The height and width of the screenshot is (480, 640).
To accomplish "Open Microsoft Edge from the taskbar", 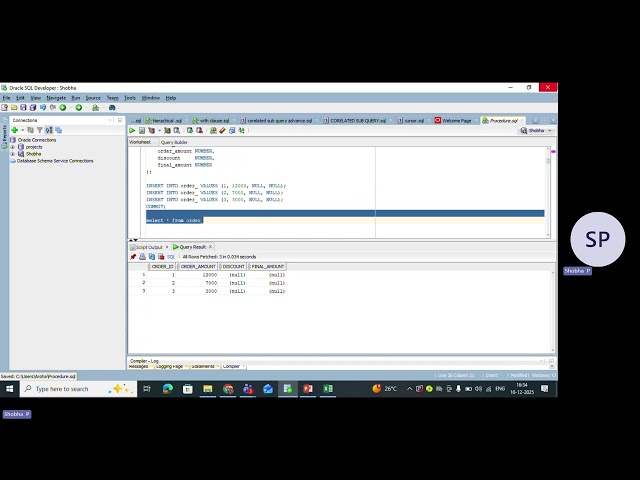I will (168, 389).
